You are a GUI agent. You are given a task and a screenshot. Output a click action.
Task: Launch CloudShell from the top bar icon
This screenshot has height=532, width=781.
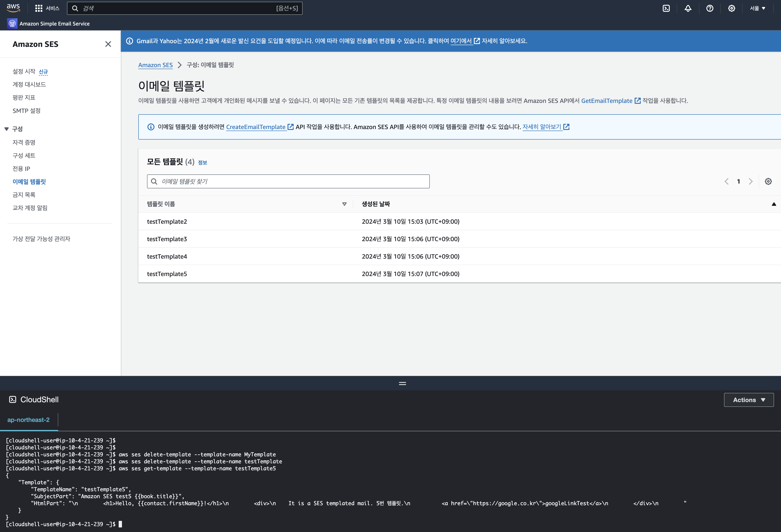tap(666, 9)
